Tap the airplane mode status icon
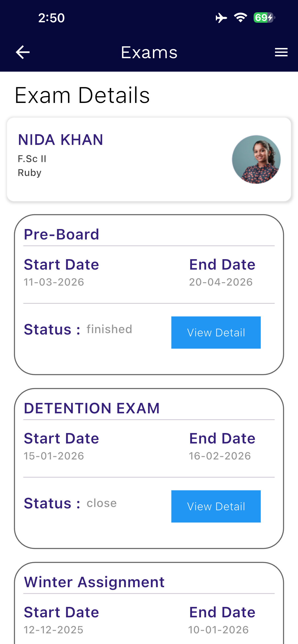The image size is (298, 644). coord(221,18)
